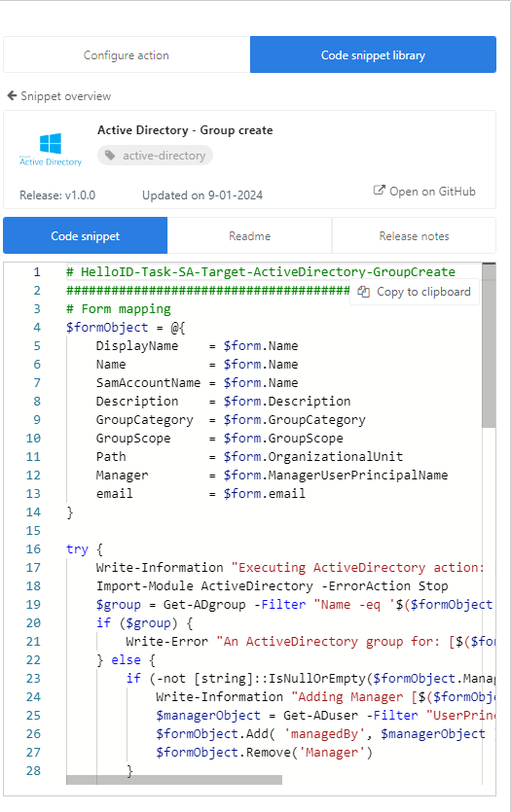Click the Write-Information Executing ActiveDirectory line
511x812 pixels.
tap(290, 568)
